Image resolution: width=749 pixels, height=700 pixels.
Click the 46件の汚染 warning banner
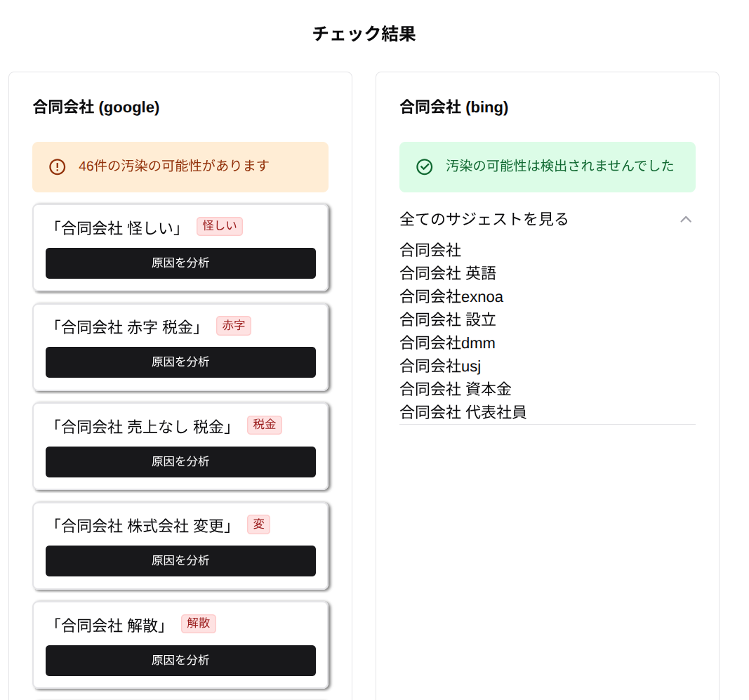tap(180, 167)
